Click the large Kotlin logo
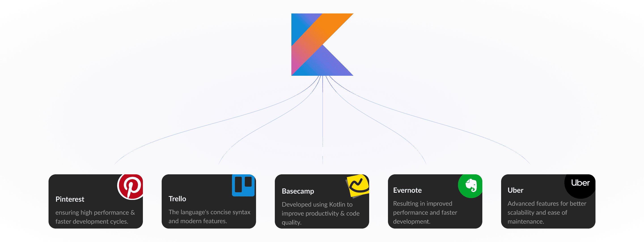This screenshot has width=644, height=242. 322,45
